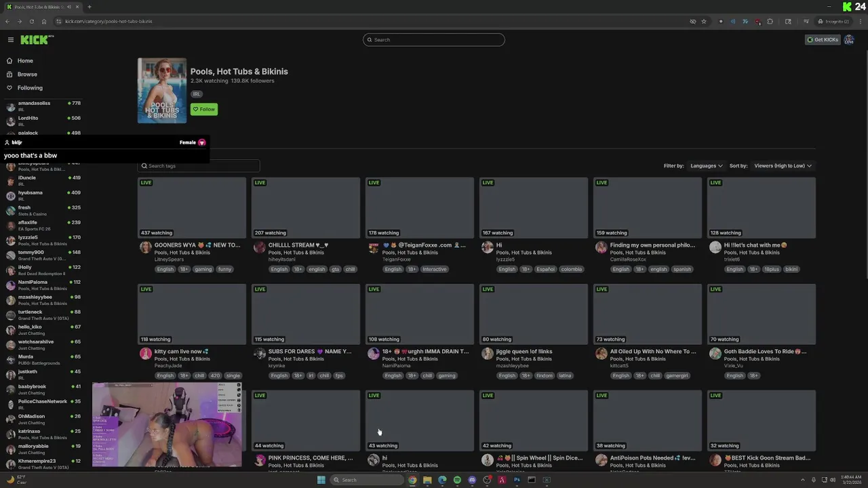This screenshot has height=488, width=868.
Task: Go to Home in sidebar
Action: [25, 61]
